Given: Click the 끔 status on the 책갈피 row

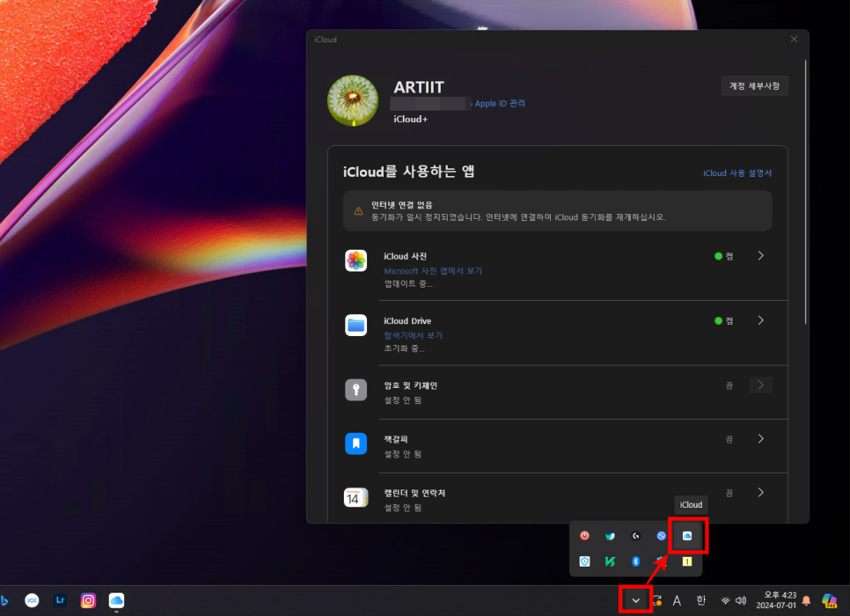Looking at the screenshot, I should coord(729,439).
